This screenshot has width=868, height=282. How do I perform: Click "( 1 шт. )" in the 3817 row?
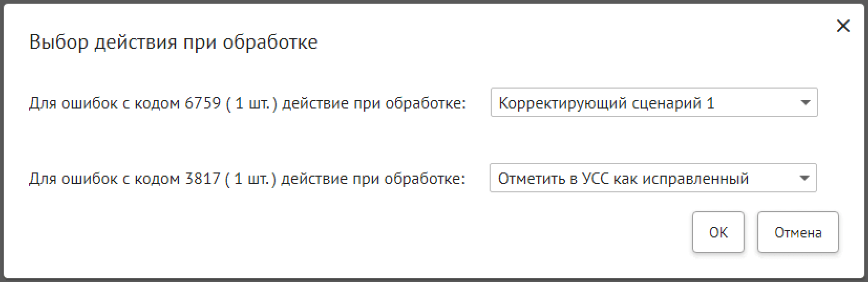250,179
